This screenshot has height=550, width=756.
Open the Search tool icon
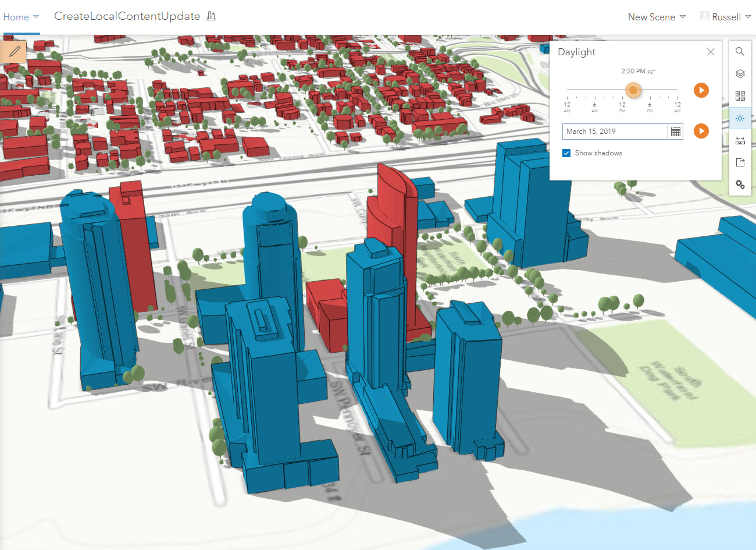[x=740, y=51]
